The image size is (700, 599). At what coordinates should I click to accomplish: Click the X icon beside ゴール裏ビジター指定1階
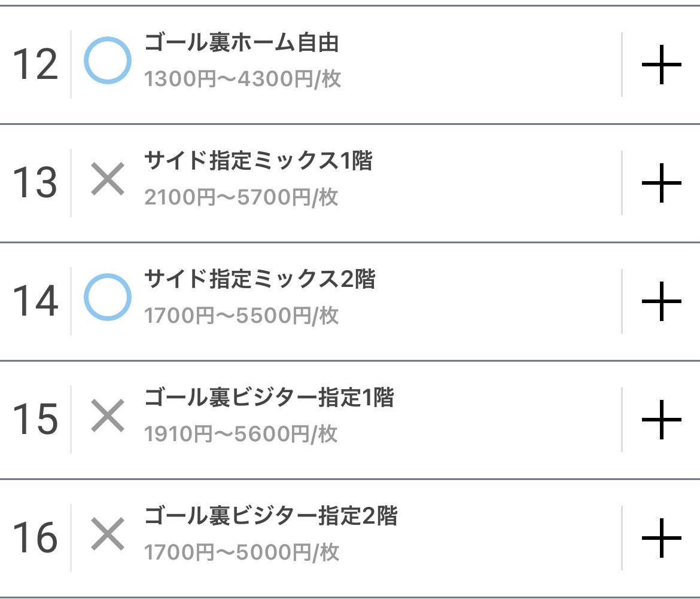tap(108, 415)
